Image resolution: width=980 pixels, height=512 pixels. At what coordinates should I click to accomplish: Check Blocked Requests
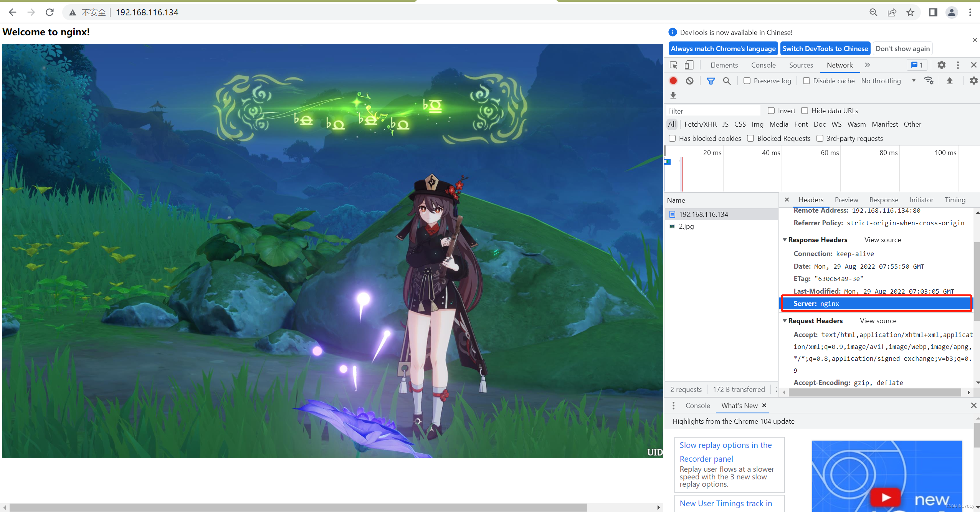[x=750, y=138]
